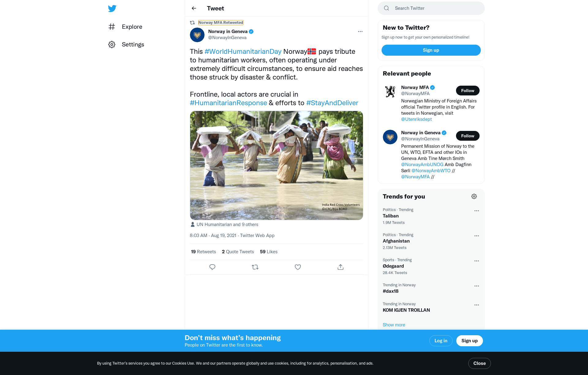Close the cookies notice

[479, 363]
